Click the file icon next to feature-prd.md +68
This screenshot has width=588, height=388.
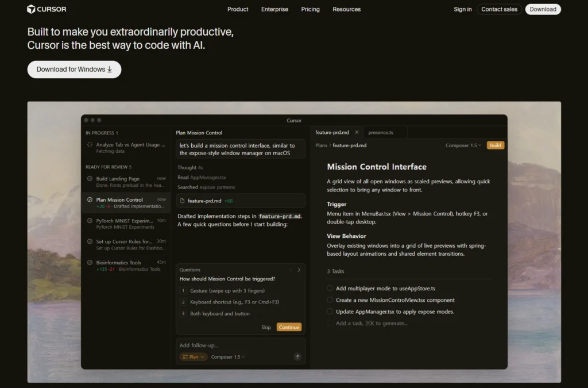(182, 201)
